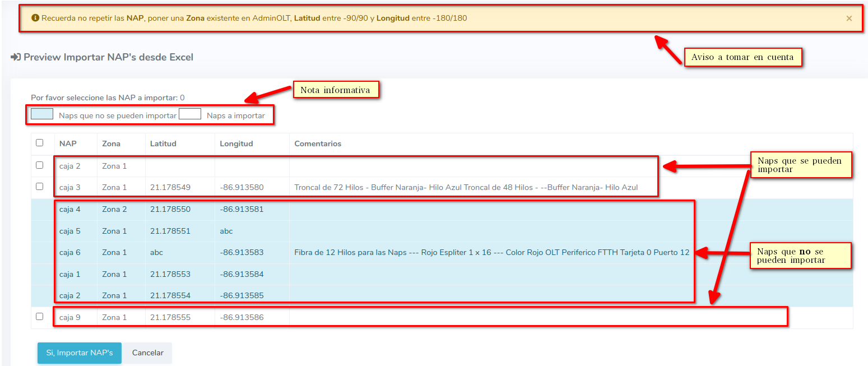Click the Cancelar button

[x=147, y=353]
